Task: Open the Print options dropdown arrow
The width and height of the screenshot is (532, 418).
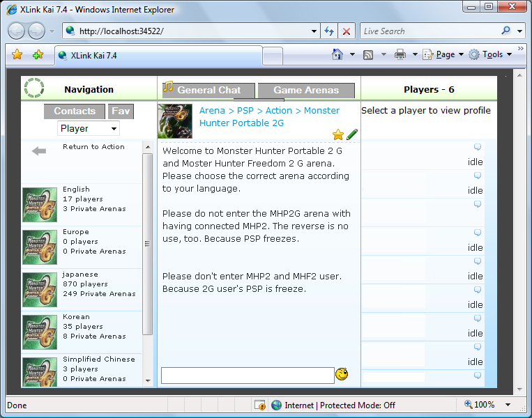Action: click(415, 54)
